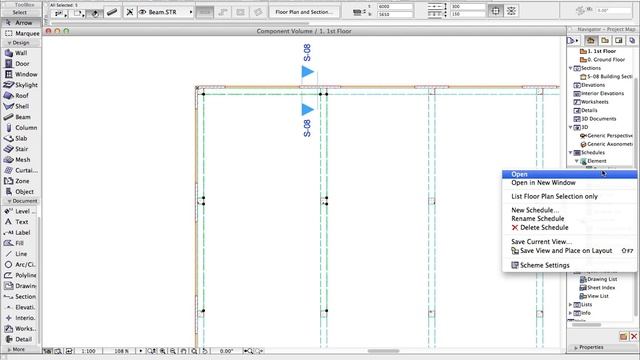Click the 1:100 scale field
This screenshot has width=640, height=360.
pyautogui.click(x=88, y=351)
